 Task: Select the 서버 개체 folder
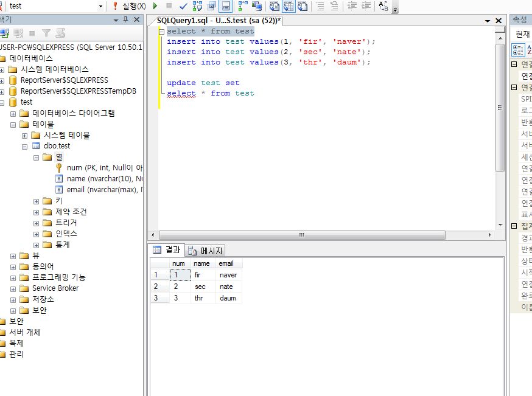25,332
